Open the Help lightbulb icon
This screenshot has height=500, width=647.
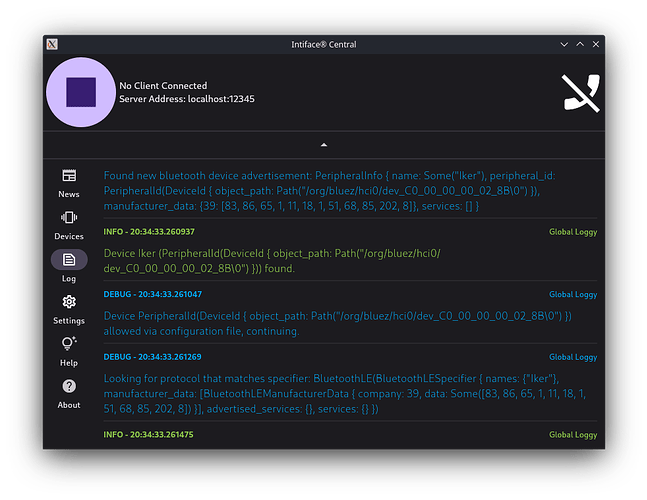(x=69, y=344)
